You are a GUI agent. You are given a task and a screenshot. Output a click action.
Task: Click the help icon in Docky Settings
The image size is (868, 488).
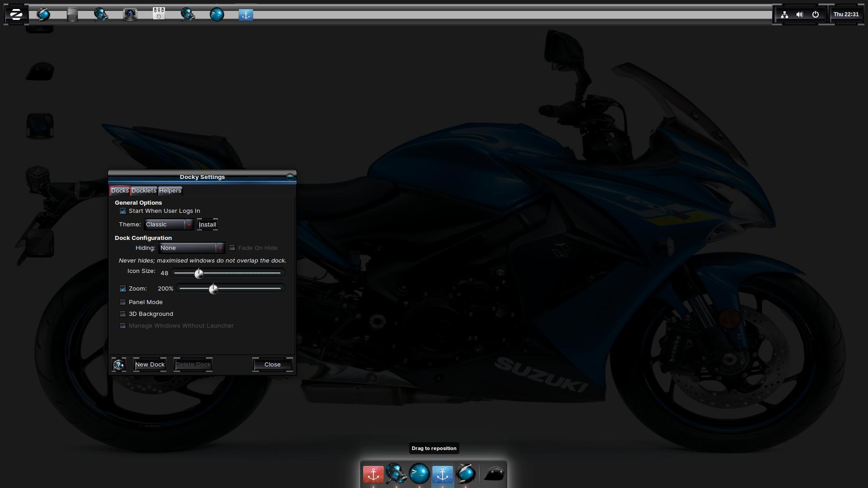pyautogui.click(x=118, y=365)
